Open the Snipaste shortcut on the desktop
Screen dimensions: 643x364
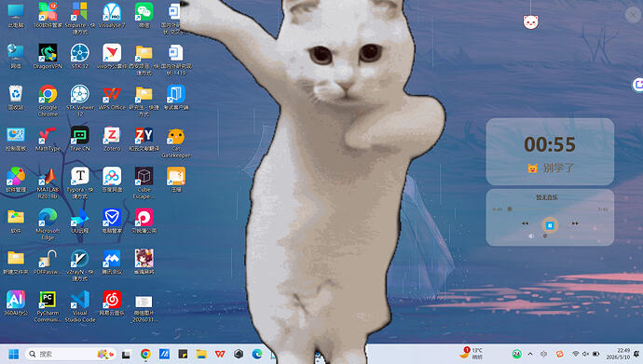pyautogui.click(x=79, y=18)
